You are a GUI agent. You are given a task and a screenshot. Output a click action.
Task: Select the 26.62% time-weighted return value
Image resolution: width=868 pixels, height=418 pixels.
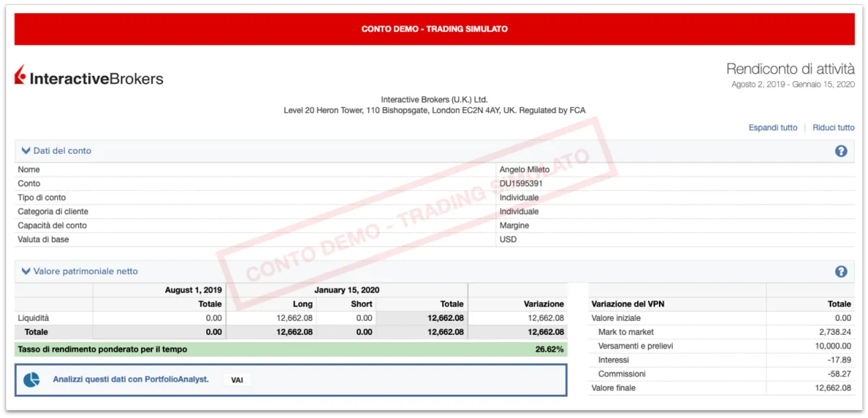pyautogui.click(x=550, y=349)
